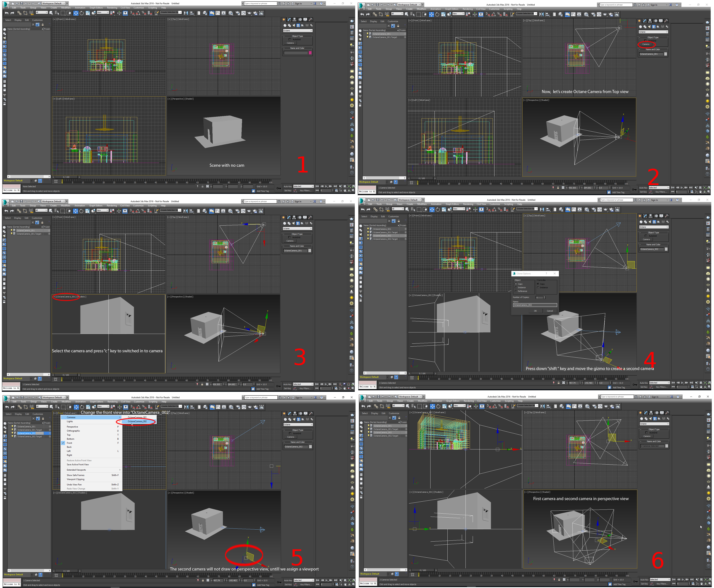Click the Camera button circled in red
Viewport: 714px width, 588px height.
tap(646, 44)
